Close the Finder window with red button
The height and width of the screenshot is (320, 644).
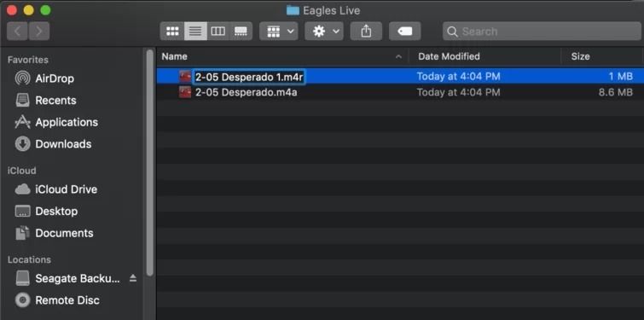[11, 10]
